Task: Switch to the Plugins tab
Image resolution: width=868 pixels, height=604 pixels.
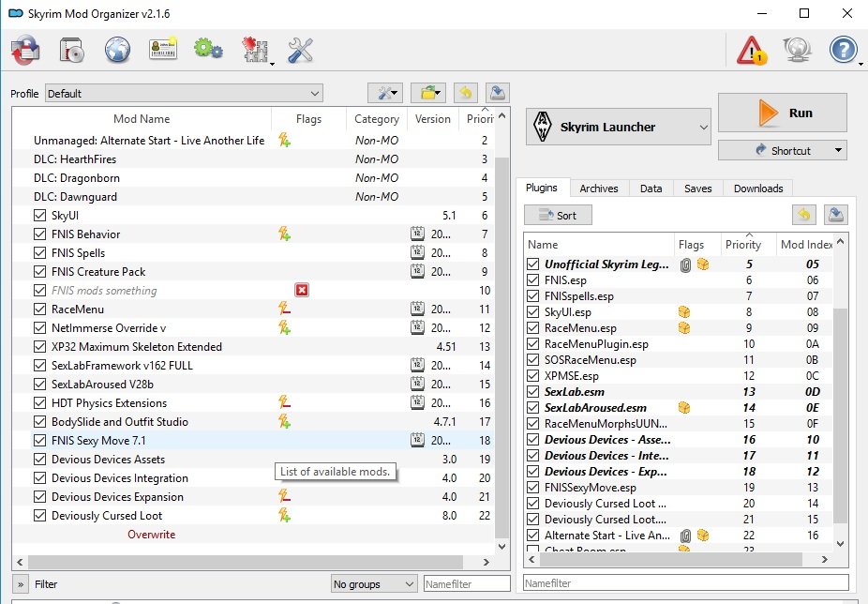Action: pos(542,188)
